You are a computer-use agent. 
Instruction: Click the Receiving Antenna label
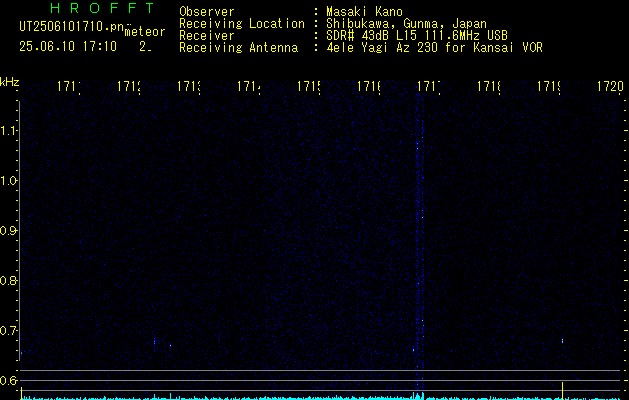pyautogui.click(x=238, y=48)
